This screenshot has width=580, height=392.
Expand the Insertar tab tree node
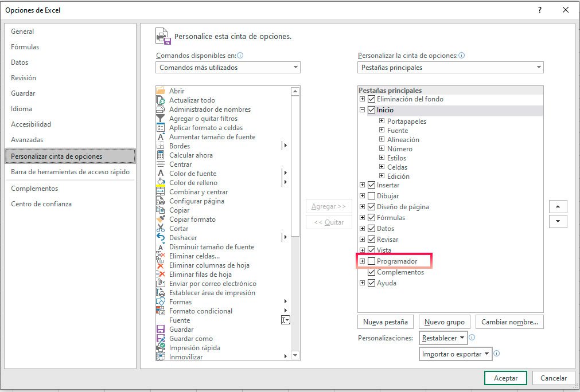[x=362, y=185]
